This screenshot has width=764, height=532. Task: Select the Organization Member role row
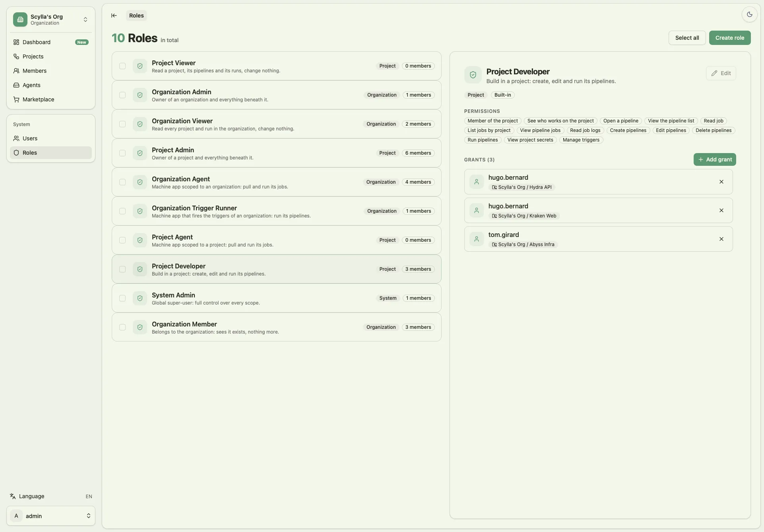277,327
